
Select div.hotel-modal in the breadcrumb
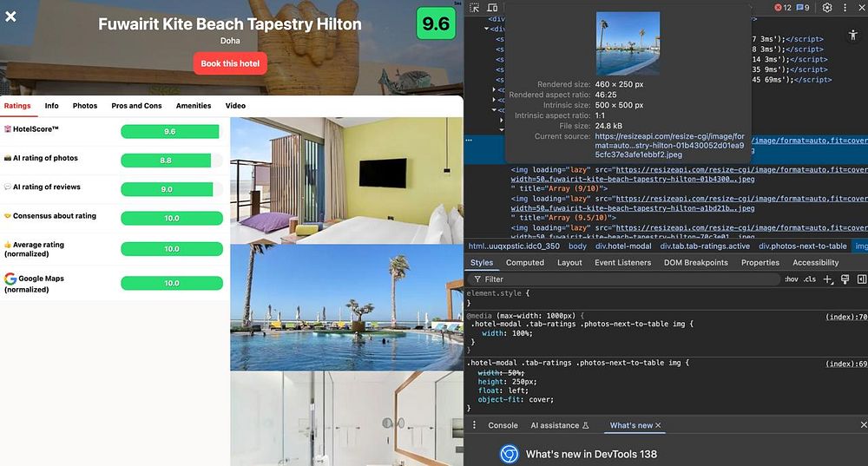point(623,246)
